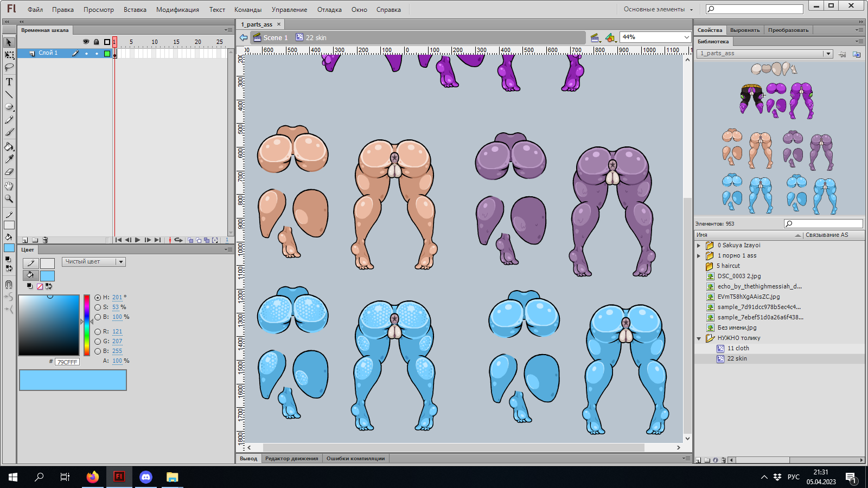Open the Edit Scene clapperboard menu
The height and width of the screenshot is (488, 868).
click(595, 37)
